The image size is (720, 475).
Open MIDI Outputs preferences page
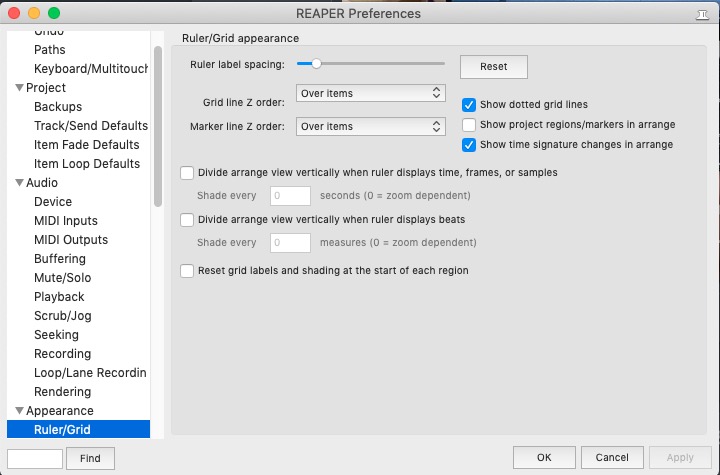(x=71, y=240)
